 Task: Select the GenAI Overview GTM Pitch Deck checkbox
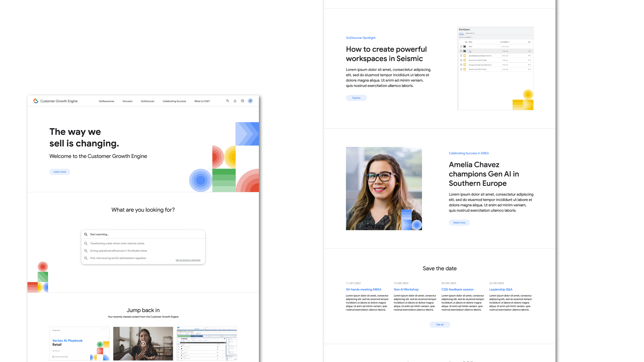coord(461,69)
